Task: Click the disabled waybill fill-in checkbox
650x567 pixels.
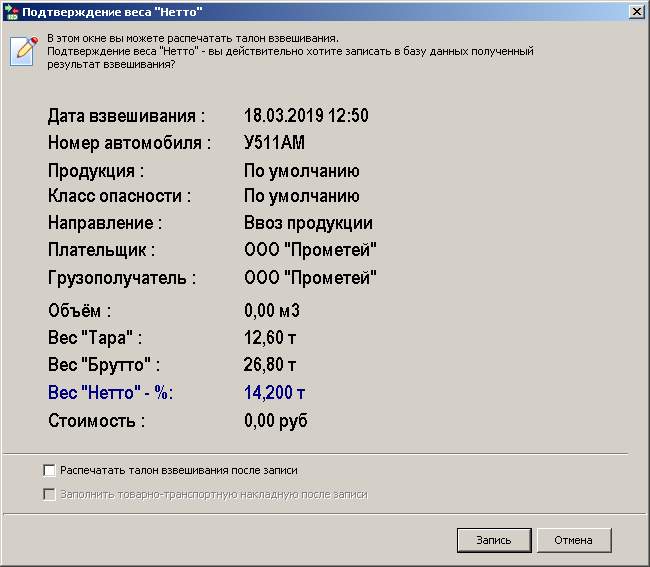Action: 49,494
